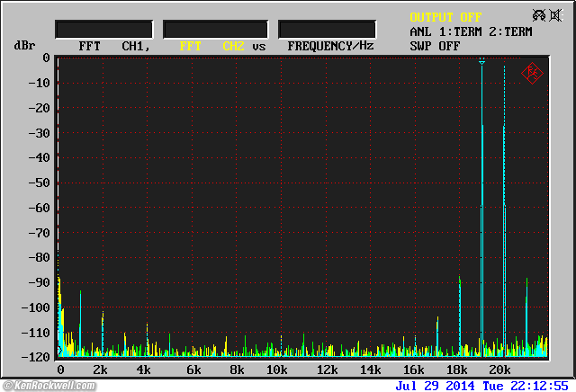Click the OUTPUT OFF status text
The image size is (576, 392).
click(x=445, y=17)
